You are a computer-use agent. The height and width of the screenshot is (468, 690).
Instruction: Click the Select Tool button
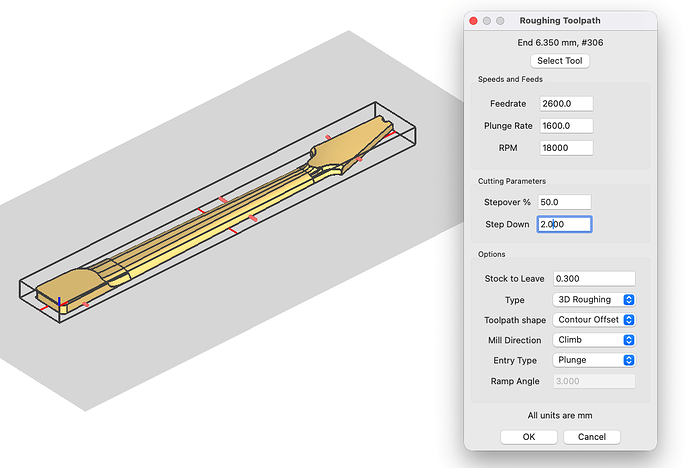coord(560,61)
